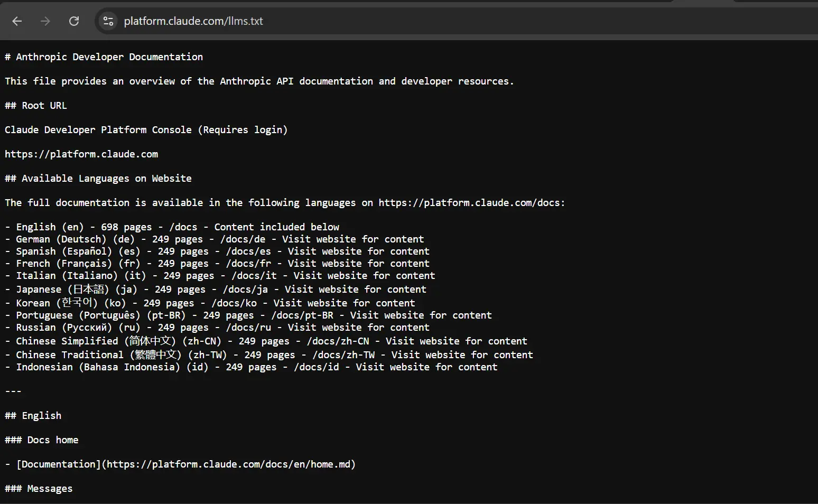Click the French (Français) row
818x504 pixels.
tap(217, 263)
